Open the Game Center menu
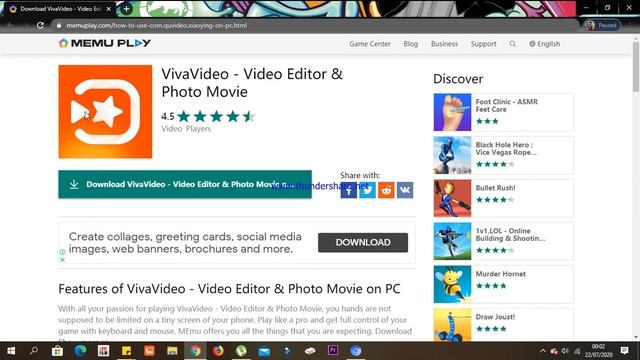640x360 pixels. click(369, 44)
